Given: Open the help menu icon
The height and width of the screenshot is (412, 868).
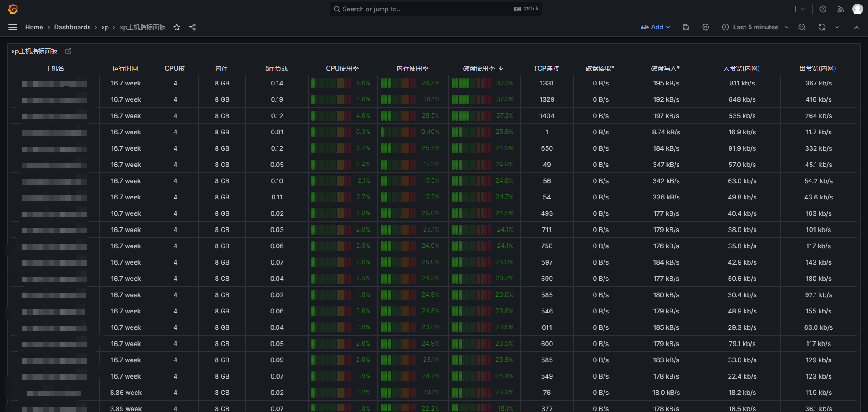Looking at the screenshot, I should pyautogui.click(x=823, y=9).
